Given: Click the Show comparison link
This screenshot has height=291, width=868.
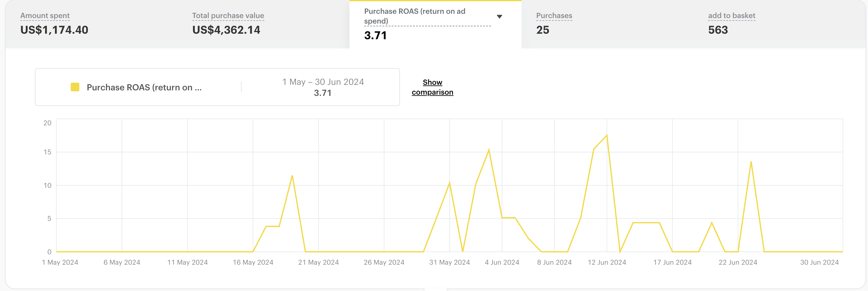Looking at the screenshot, I should tap(432, 87).
